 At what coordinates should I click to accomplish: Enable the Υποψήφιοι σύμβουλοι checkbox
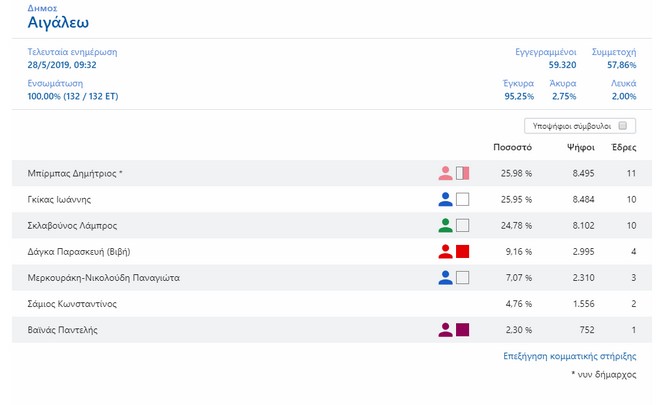[622, 126]
